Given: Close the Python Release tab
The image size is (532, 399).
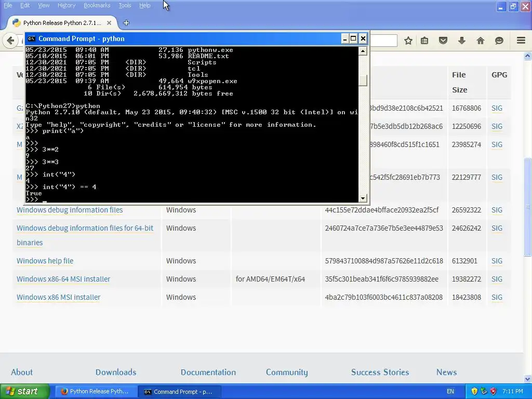Looking at the screenshot, I should point(109,23).
